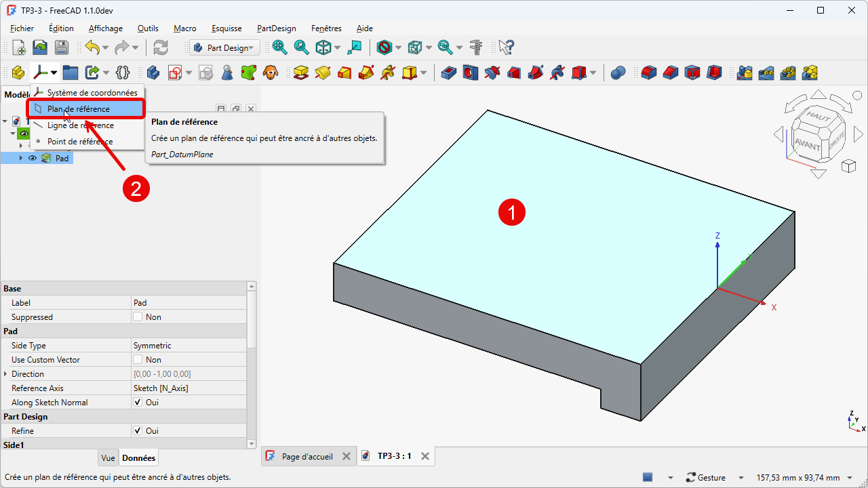Click the Fit All zoom icon

[x=279, y=47]
